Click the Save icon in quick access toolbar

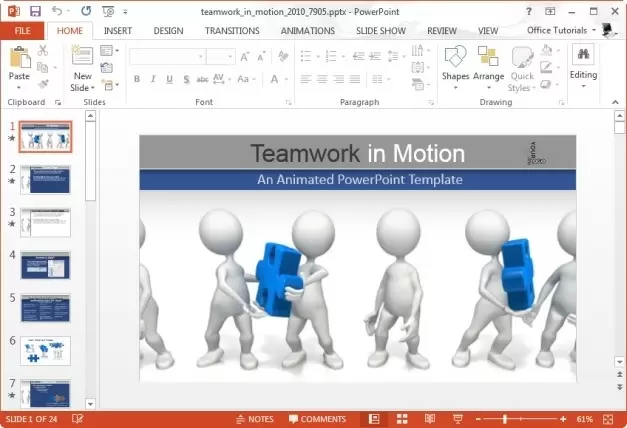click(35, 11)
